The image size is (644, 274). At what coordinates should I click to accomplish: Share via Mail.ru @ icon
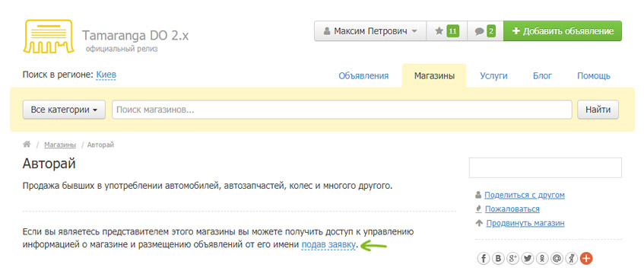(x=557, y=258)
